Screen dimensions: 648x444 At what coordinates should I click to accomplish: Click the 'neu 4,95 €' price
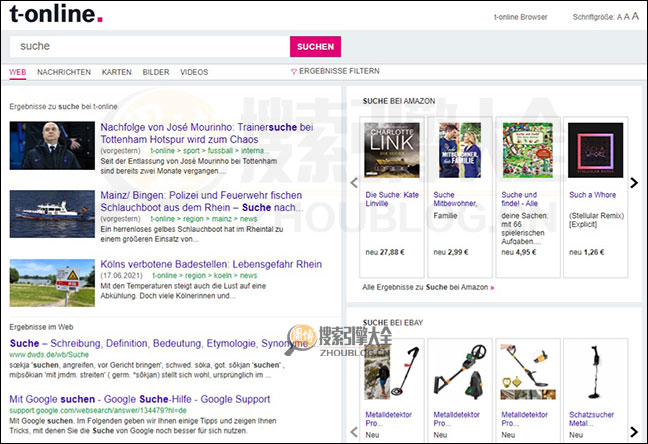(519, 252)
